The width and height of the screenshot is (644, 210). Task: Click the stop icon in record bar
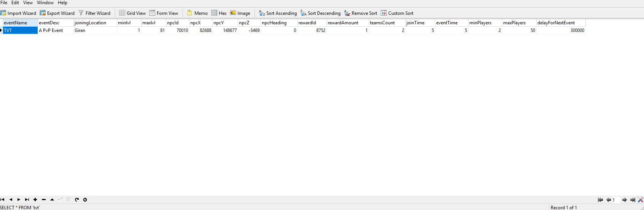(85, 199)
